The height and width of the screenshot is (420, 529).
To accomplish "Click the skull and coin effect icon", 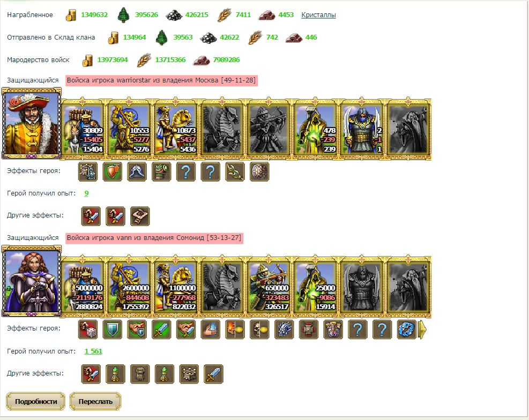I will pos(259,329).
